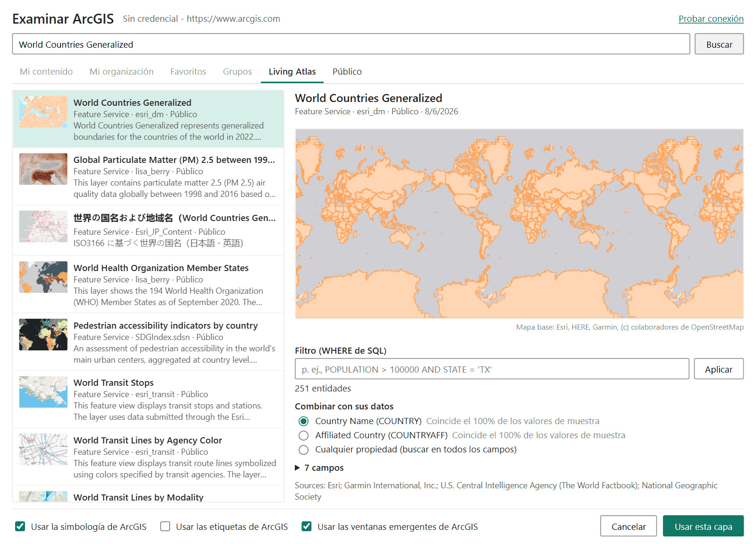Disable Usar las ventanas emergentes de ArcGIS
The width and height of the screenshot is (756, 544).
click(x=307, y=527)
